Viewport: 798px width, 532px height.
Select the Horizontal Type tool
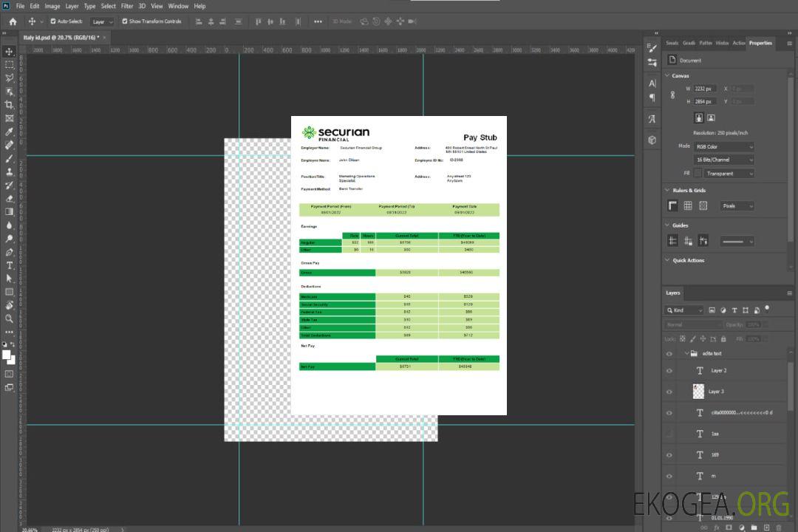pos(10,265)
